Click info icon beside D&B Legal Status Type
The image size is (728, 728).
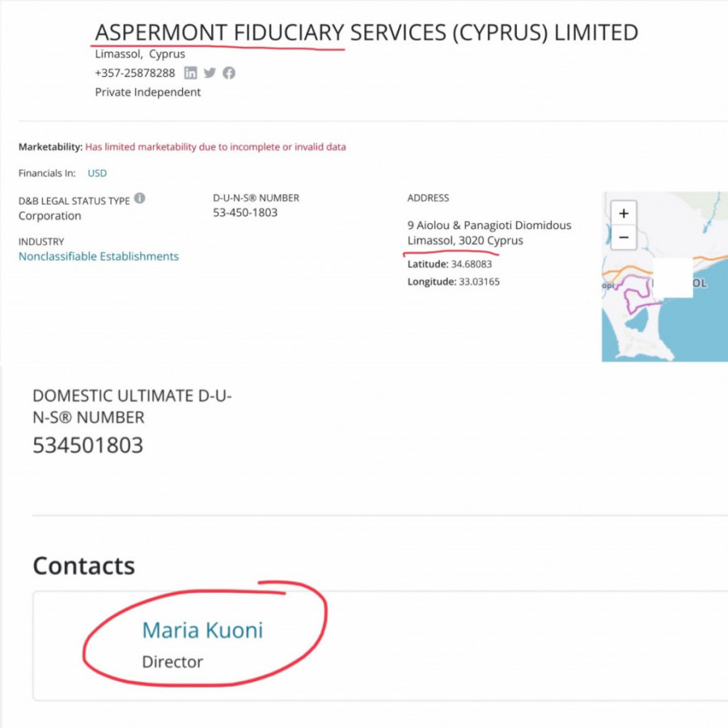tap(140, 198)
